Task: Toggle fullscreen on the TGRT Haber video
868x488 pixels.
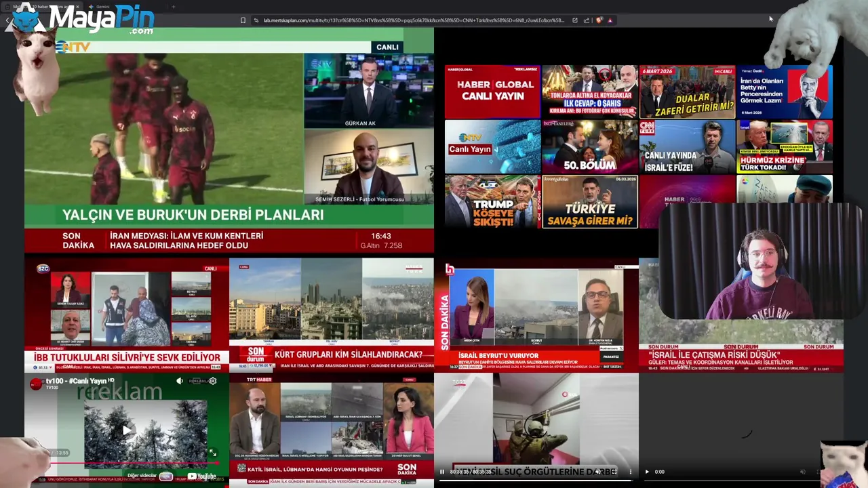Action: (614, 472)
